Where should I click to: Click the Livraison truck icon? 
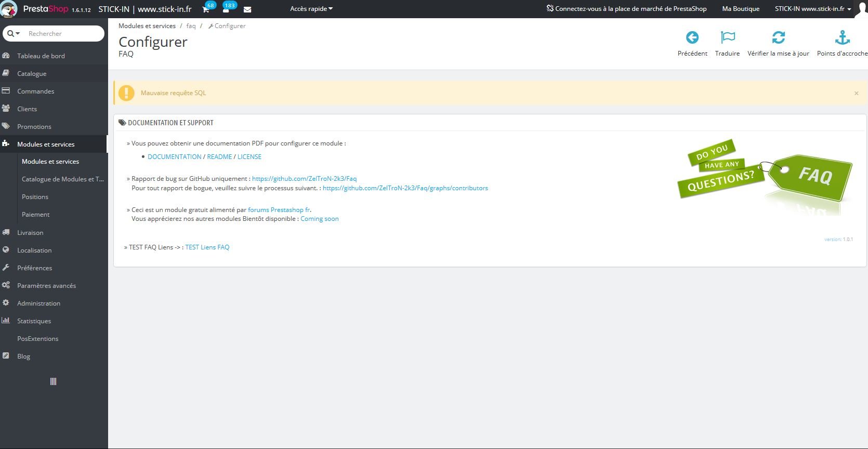(6, 232)
